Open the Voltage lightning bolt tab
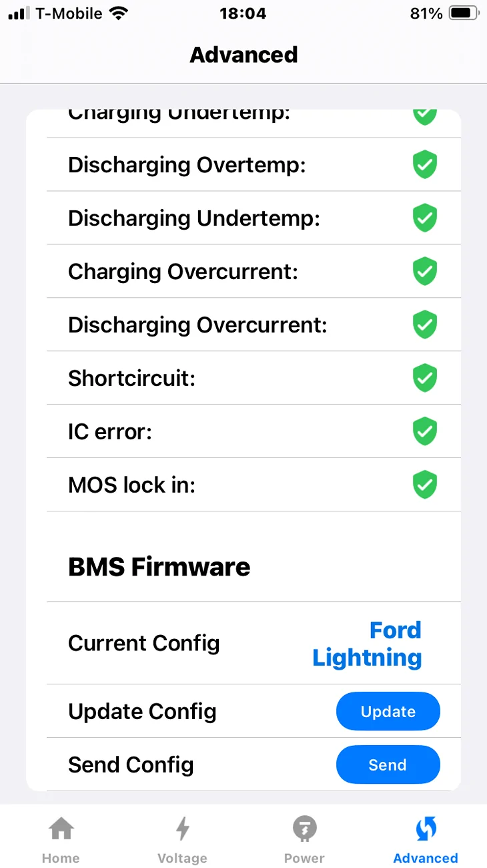The image size is (487, 868). tap(182, 829)
